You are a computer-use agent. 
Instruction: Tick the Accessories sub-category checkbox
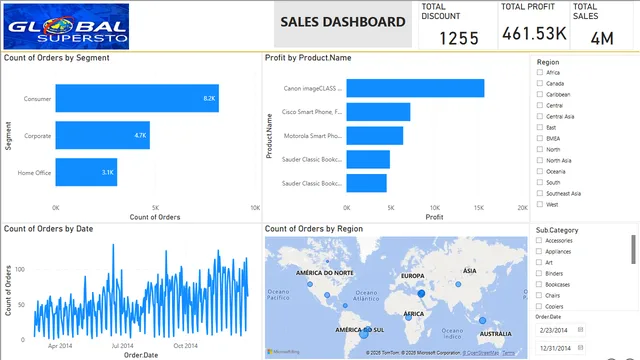[x=539, y=240]
